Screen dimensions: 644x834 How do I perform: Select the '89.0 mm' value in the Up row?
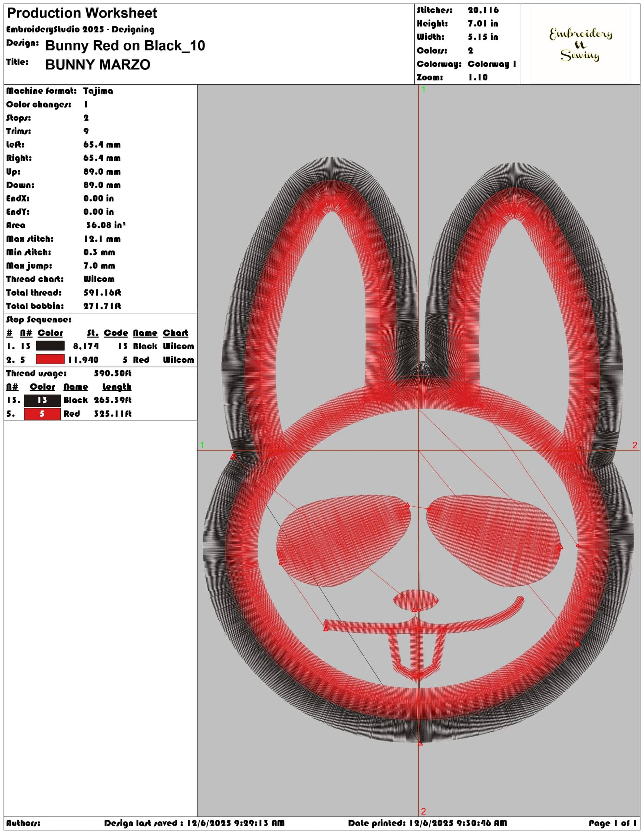(x=102, y=172)
